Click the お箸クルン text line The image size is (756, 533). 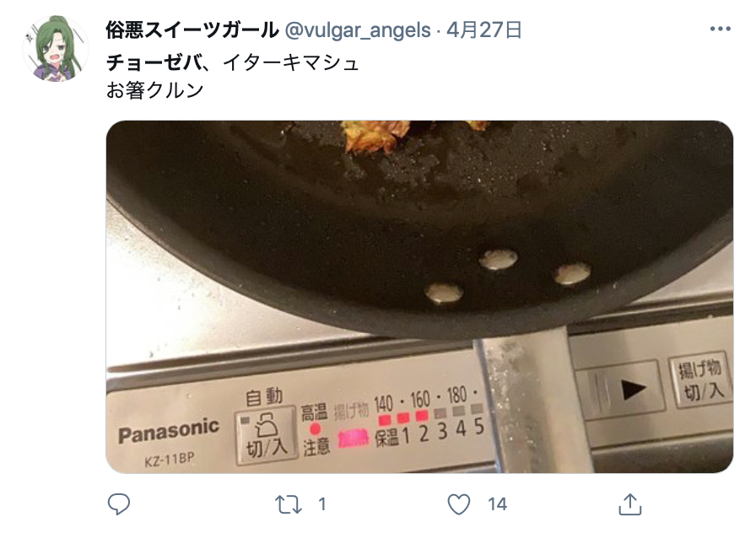click(154, 90)
